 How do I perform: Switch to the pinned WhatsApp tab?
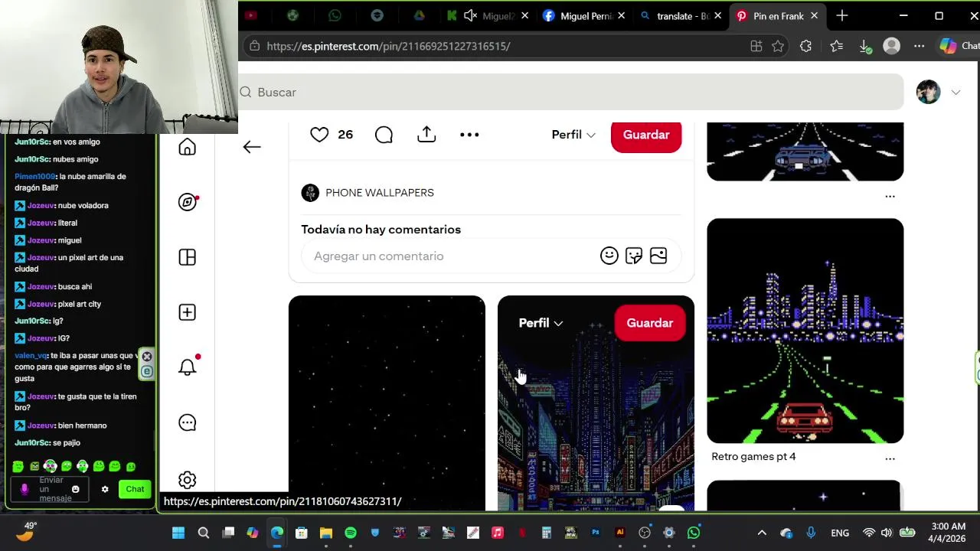335,15
